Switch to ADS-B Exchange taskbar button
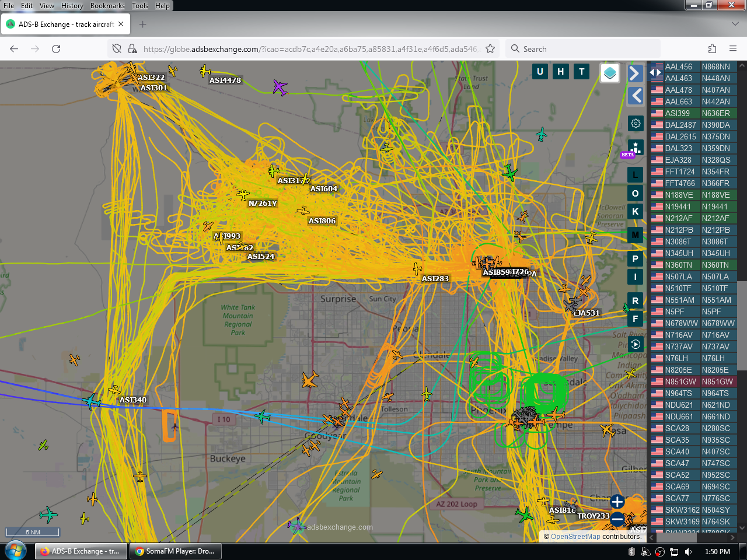 81,551
